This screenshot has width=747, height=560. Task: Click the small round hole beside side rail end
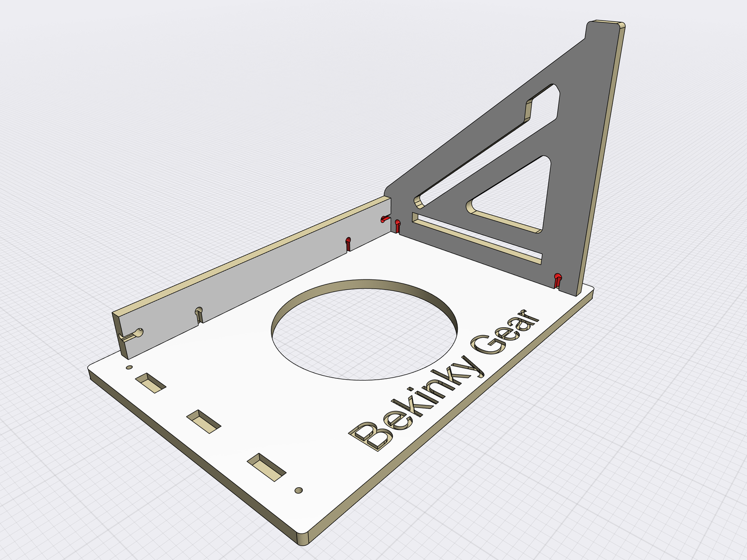(x=129, y=367)
